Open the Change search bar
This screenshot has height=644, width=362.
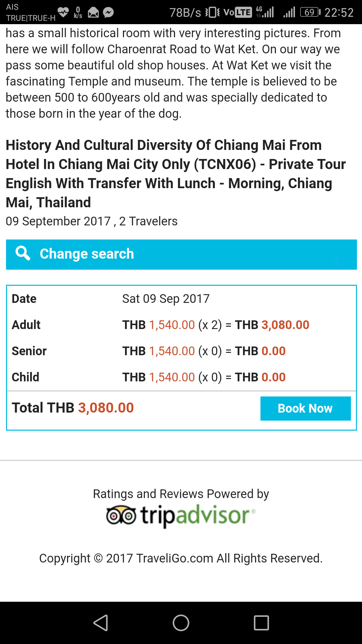[x=181, y=254]
